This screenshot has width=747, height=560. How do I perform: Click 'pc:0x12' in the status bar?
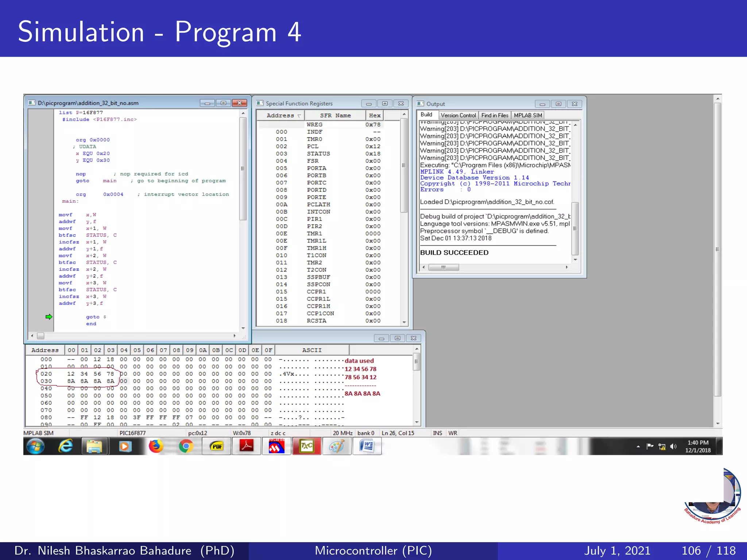[x=198, y=433]
